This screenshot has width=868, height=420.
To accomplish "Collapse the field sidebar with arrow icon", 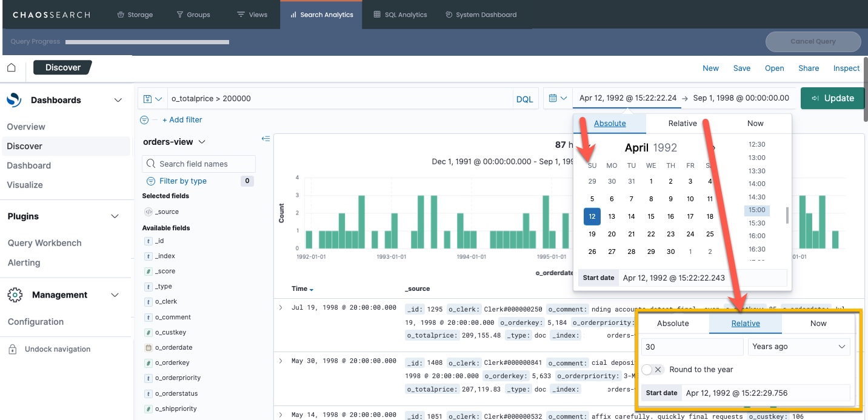I will pos(265,139).
